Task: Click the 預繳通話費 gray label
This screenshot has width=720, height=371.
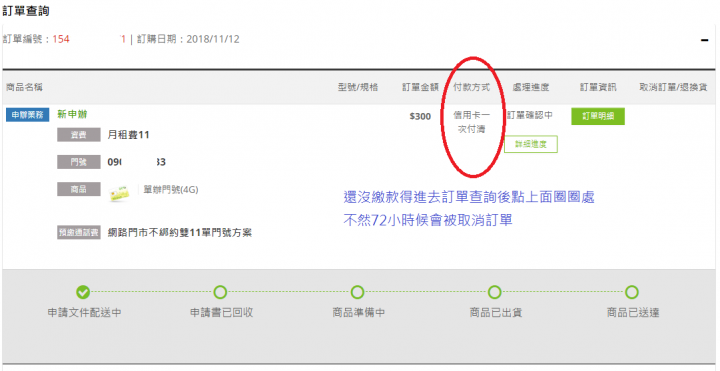Action: click(x=79, y=232)
